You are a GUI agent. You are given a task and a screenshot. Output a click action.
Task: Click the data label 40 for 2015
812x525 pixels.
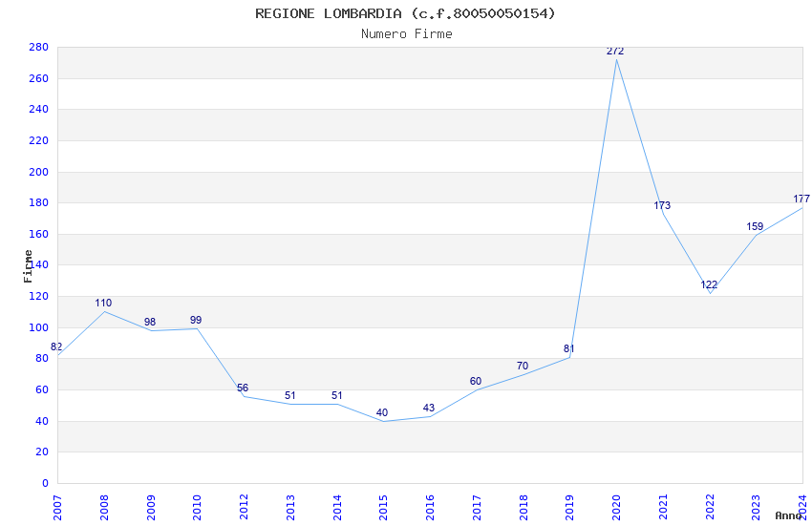pos(382,412)
